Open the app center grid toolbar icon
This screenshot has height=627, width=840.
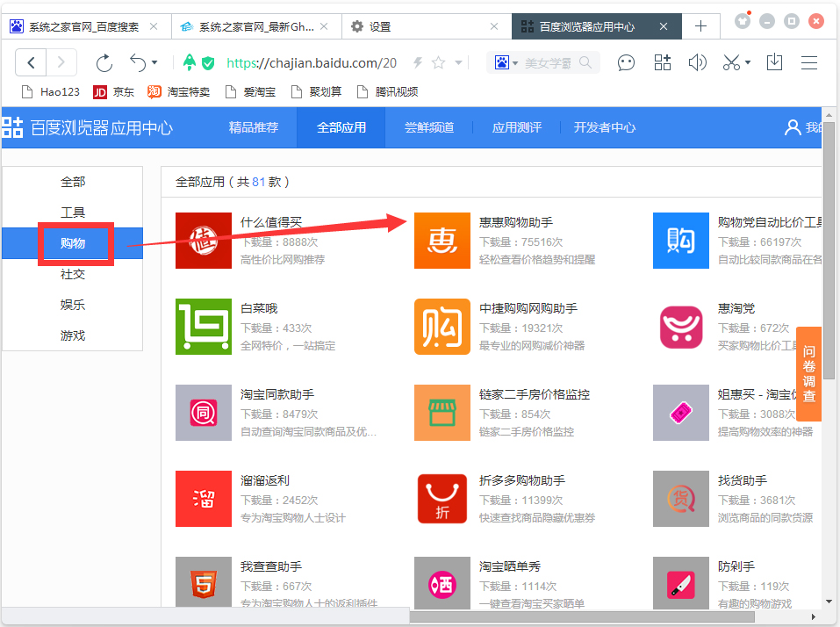tap(662, 62)
